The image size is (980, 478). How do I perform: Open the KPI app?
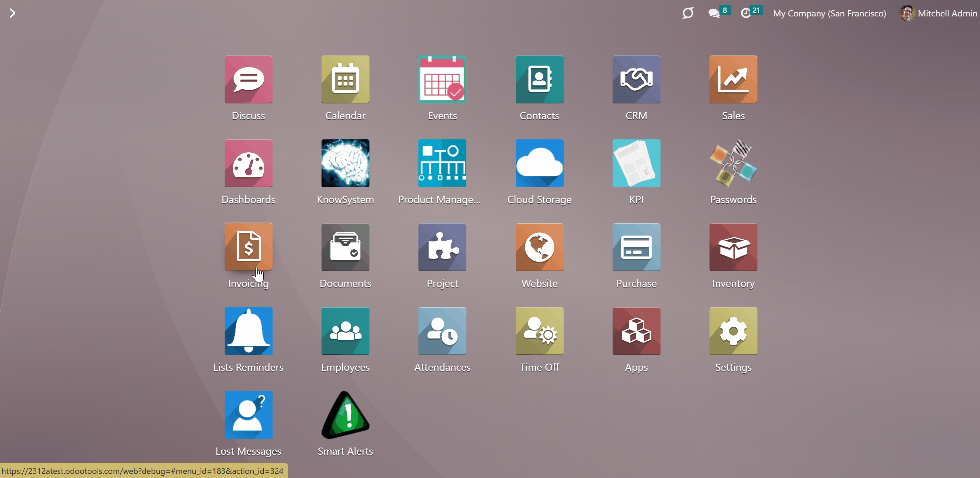(x=637, y=163)
